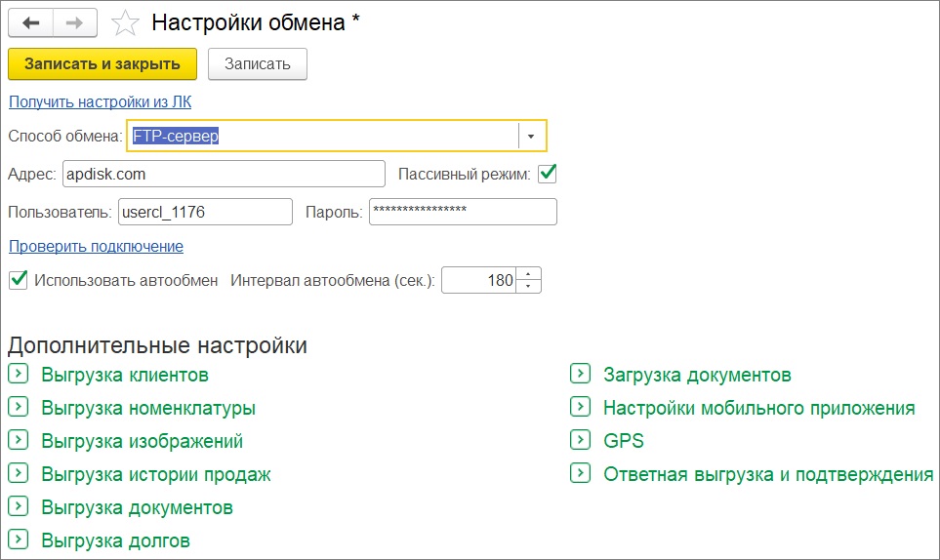This screenshot has width=940, height=560.
Task: Expand 'Выгрузка клиентов' section icon
Action: [18, 375]
